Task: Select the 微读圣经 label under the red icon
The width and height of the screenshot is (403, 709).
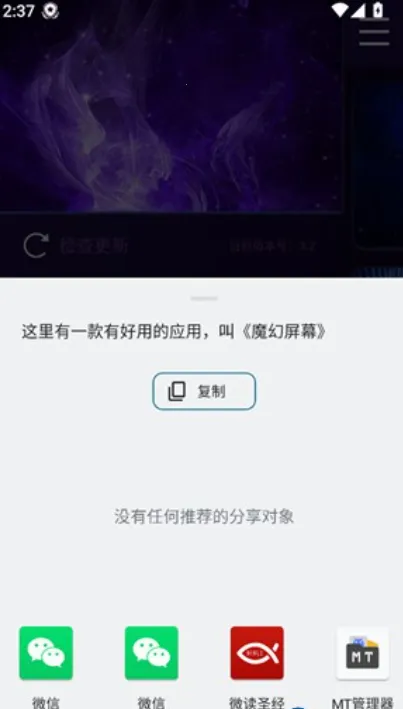Action: (x=257, y=703)
